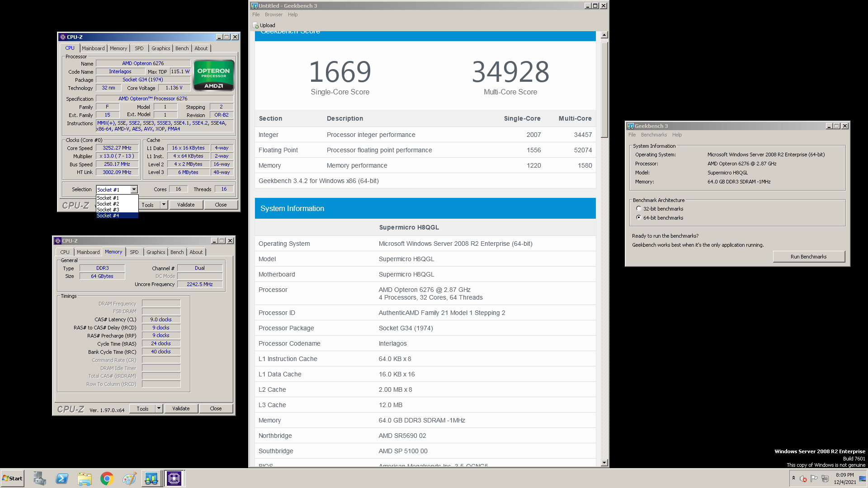The image size is (868, 488).
Task: Click CAS# Latency value 9.0 clocks
Action: (161, 319)
